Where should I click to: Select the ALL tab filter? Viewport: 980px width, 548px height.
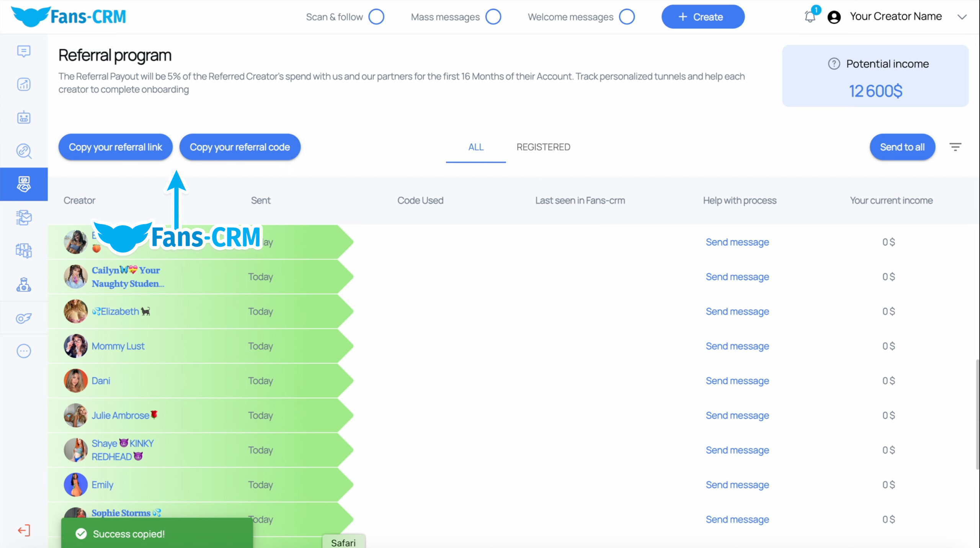pos(476,147)
